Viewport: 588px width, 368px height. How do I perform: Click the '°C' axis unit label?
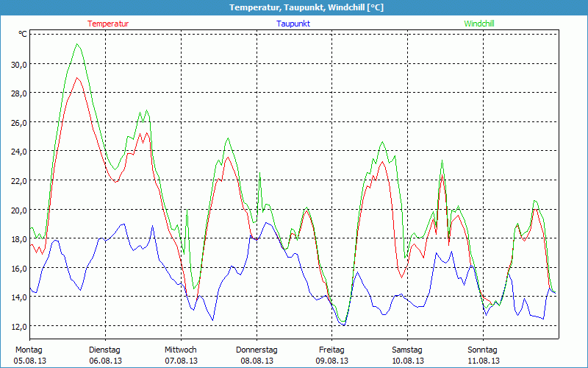click(23, 34)
